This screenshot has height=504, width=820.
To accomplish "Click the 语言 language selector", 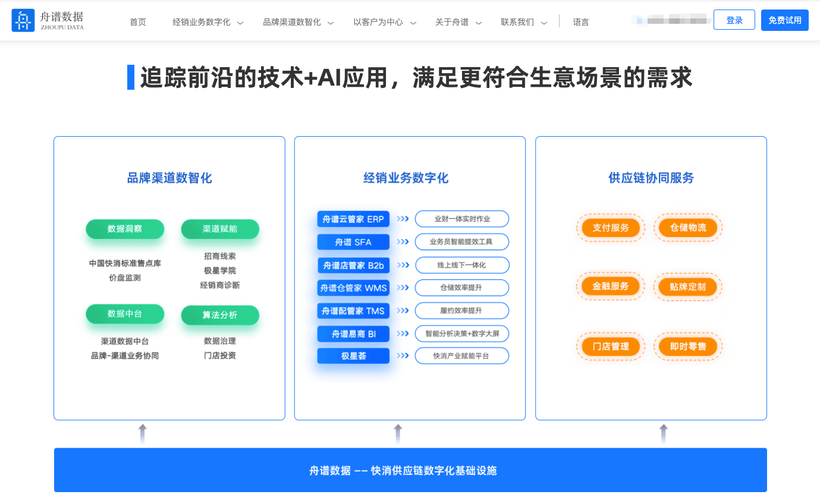I will (581, 22).
